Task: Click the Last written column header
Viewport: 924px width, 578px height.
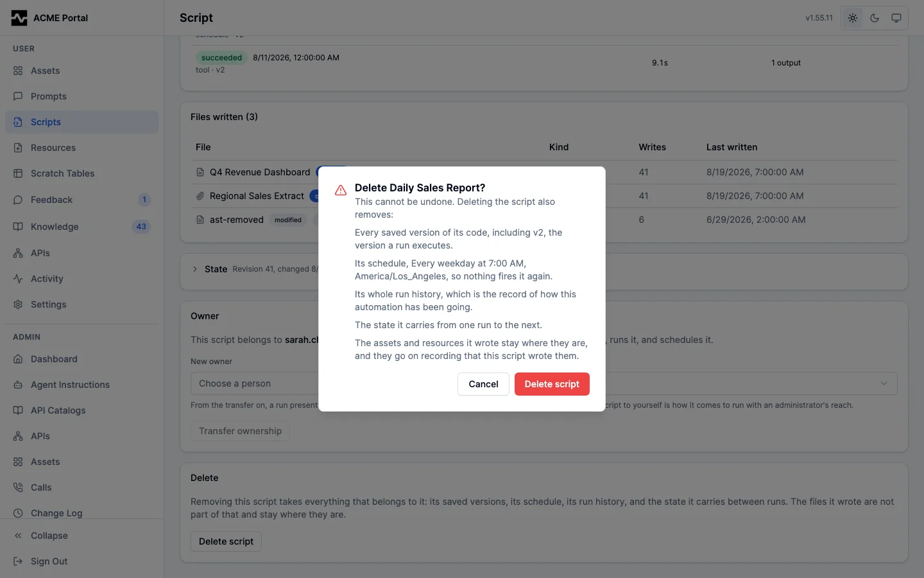Action: 732,147
